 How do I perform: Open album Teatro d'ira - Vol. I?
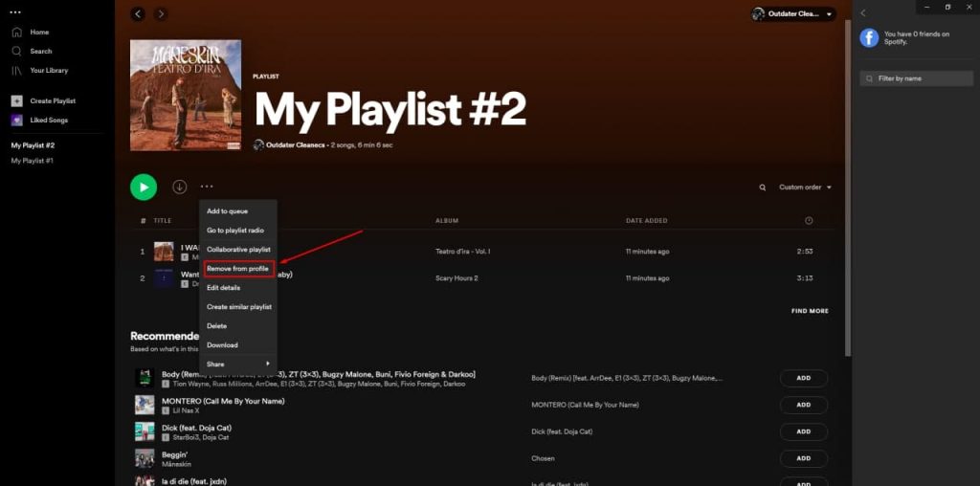[462, 252]
